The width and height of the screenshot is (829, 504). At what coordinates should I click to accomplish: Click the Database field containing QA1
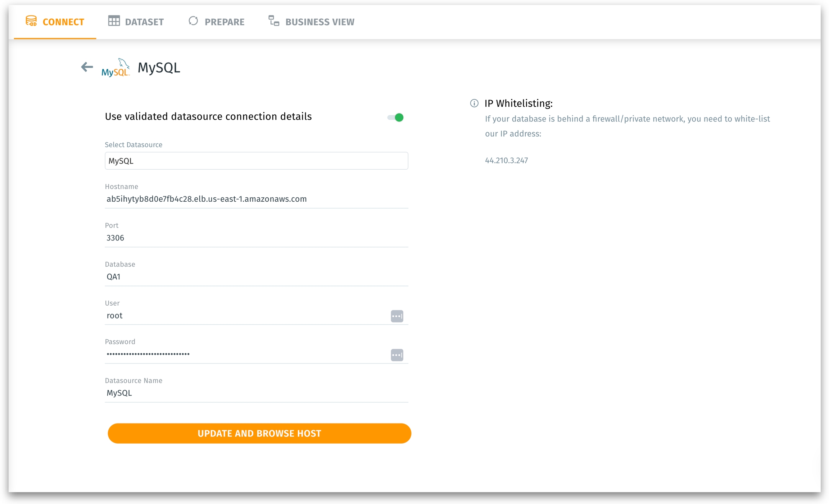pyautogui.click(x=256, y=277)
